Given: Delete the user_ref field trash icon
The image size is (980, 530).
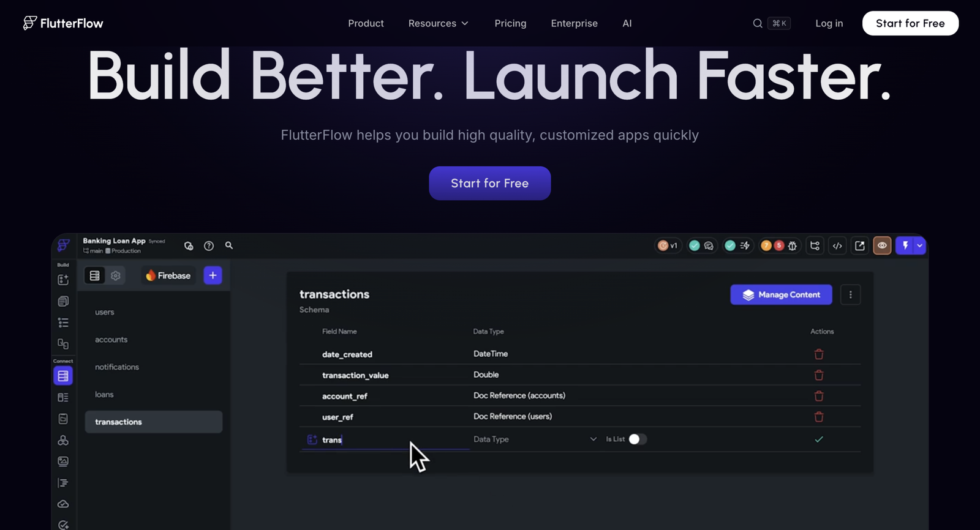Looking at the screenshot, I should (819, 417).
